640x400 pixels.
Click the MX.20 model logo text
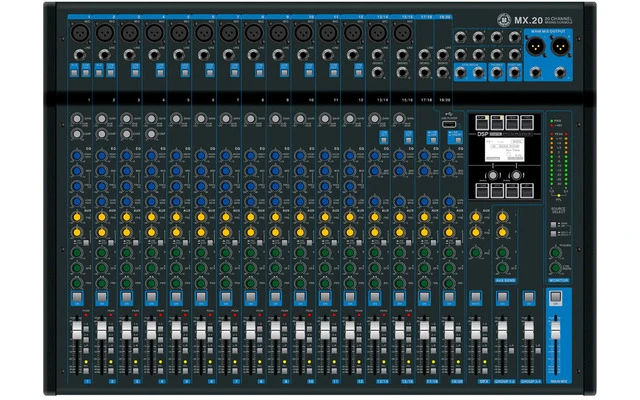[x=528, y=20]
